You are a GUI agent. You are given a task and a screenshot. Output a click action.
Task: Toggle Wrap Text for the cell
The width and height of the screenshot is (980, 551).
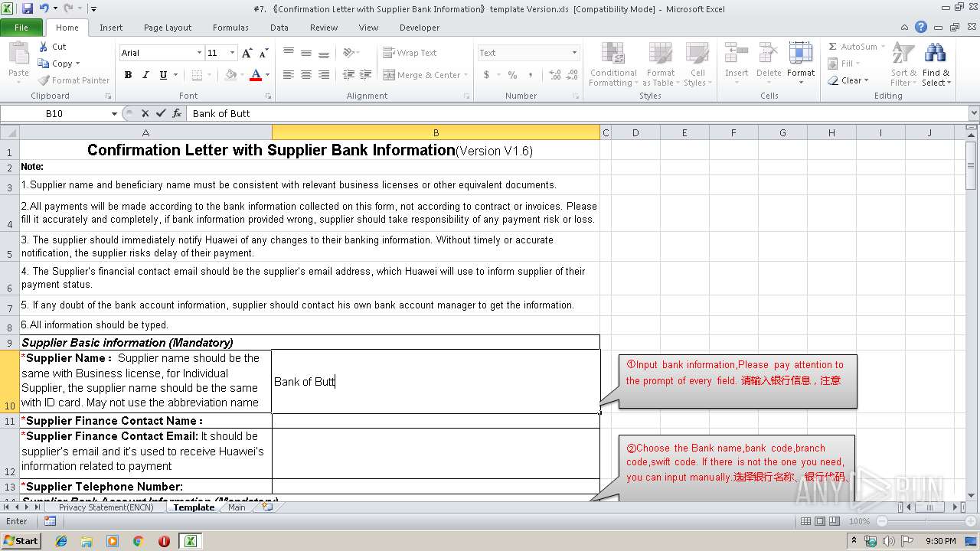coord(410,53)
